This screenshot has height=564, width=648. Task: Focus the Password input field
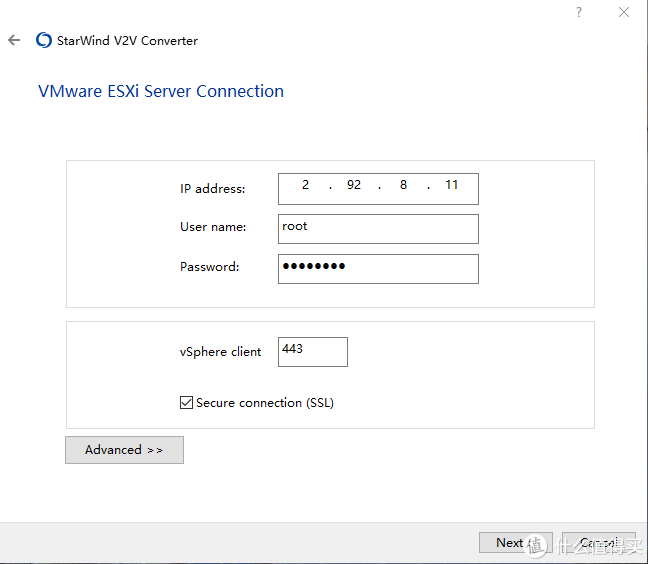(x=378, y=269)
